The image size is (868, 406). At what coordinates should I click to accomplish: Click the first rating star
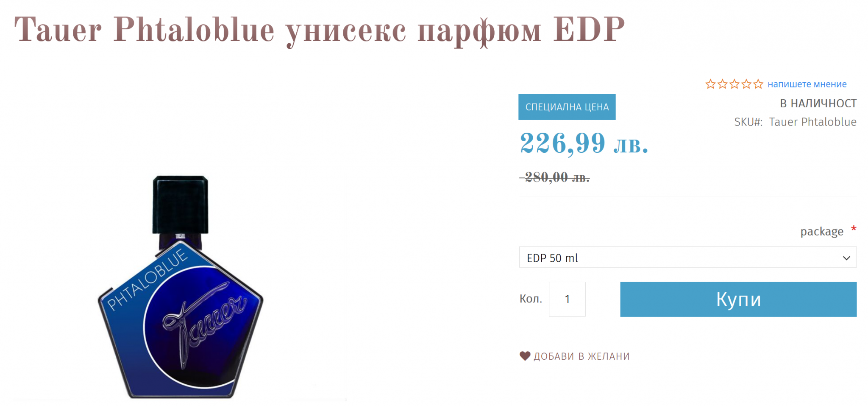710,84
